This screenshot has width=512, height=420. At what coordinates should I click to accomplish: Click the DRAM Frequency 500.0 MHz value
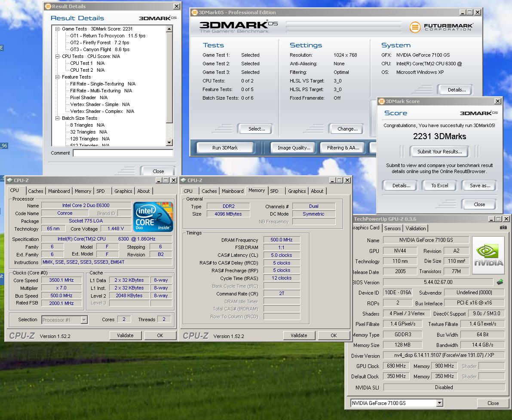pos(282,240)
